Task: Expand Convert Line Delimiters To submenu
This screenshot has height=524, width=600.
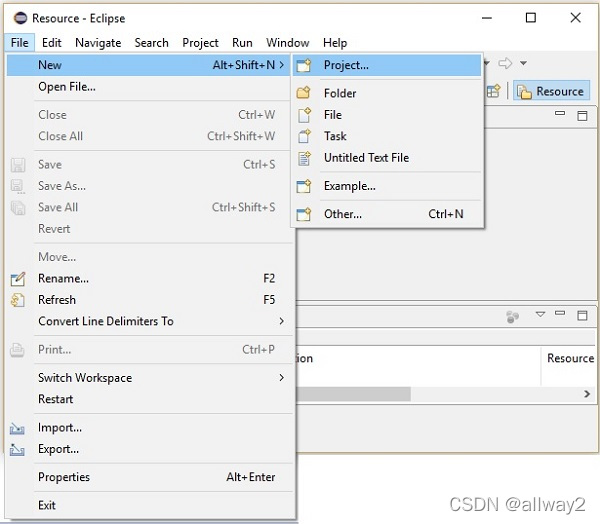Action: click(x=148, y=321)
